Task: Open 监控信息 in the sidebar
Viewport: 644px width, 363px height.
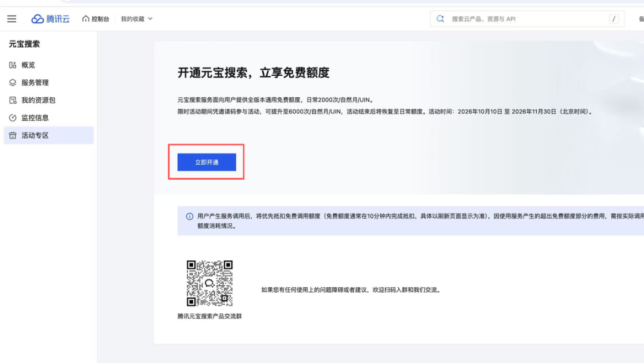Action: pos(48,118)
